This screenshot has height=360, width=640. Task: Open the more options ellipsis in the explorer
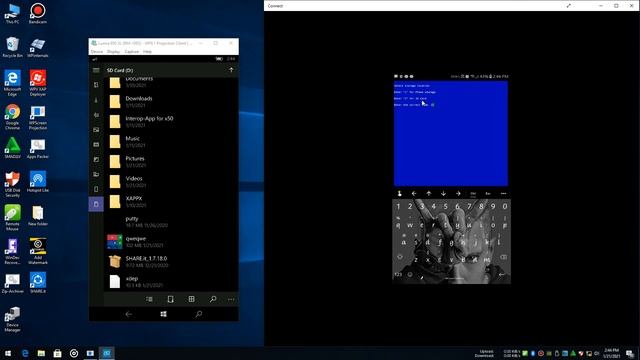coord(231,299)
